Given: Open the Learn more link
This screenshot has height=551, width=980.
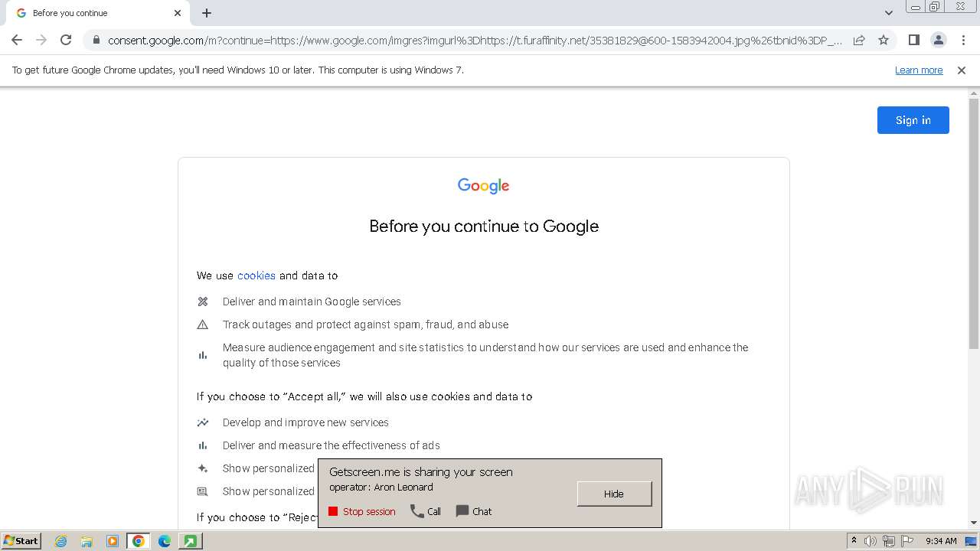Looking at the screenshot, I should pyautogui.click(x=919, y=70).
